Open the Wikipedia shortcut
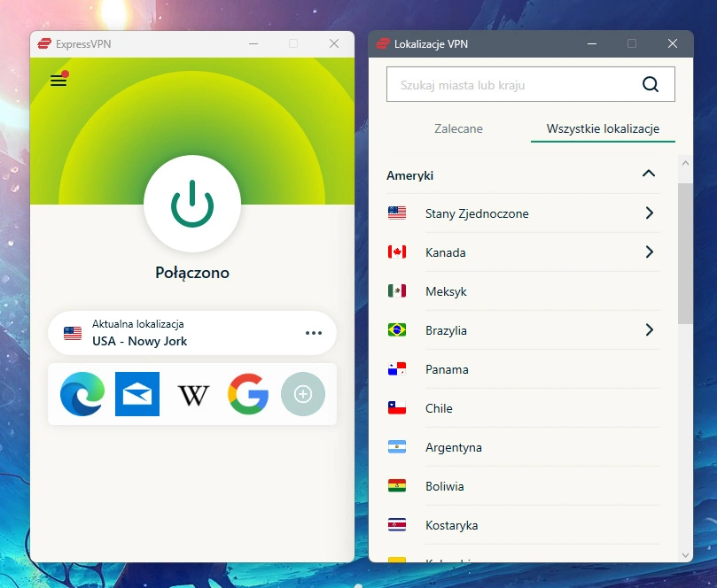Screen dimensions: 717x588 [x=193, y=395]
